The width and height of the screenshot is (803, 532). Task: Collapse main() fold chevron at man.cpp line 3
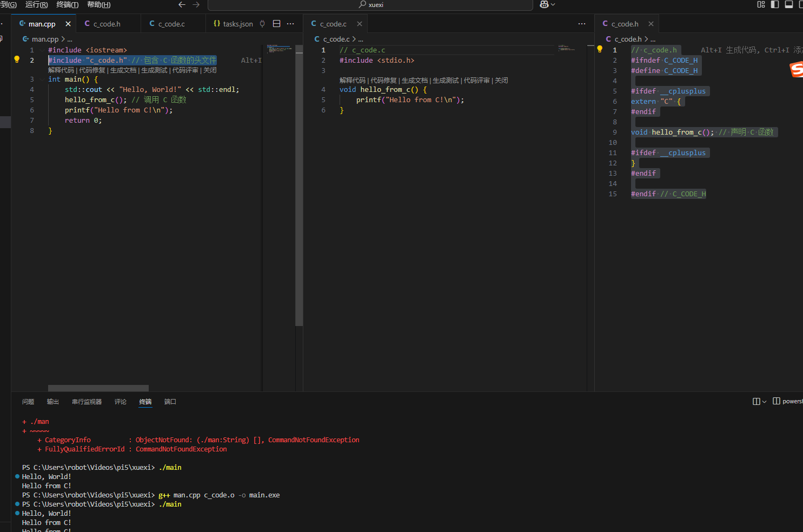click(x=42, y=79)
